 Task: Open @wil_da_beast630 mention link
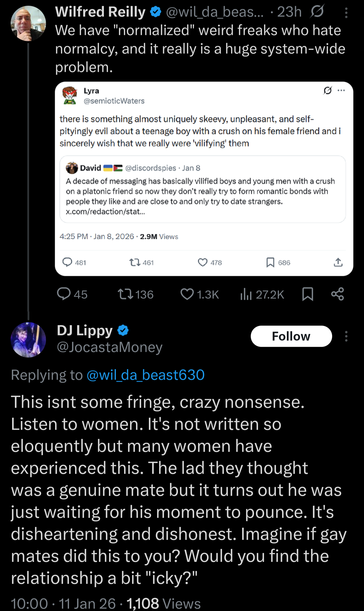click(146, 375)
